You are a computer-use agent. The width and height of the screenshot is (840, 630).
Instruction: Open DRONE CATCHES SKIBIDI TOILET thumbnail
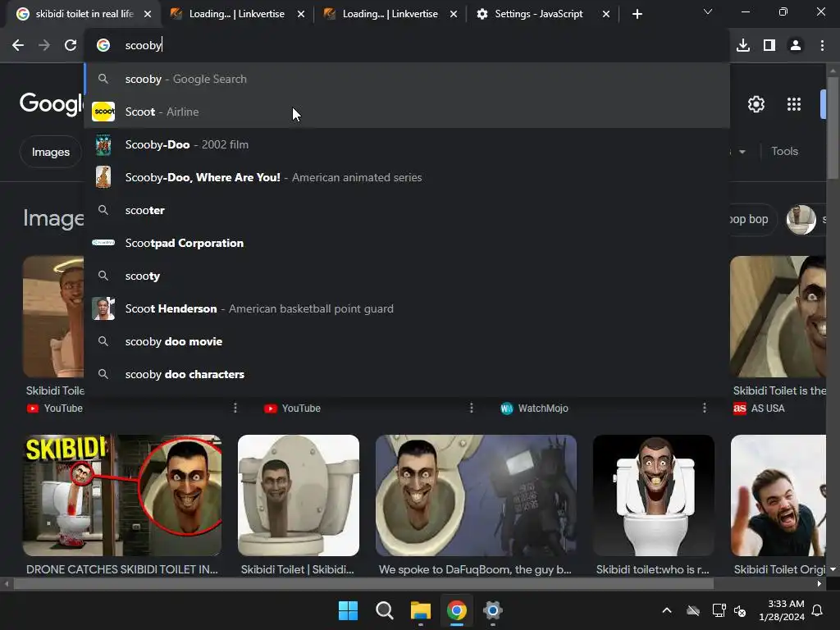pyautogui.click(x=121, y=495)
